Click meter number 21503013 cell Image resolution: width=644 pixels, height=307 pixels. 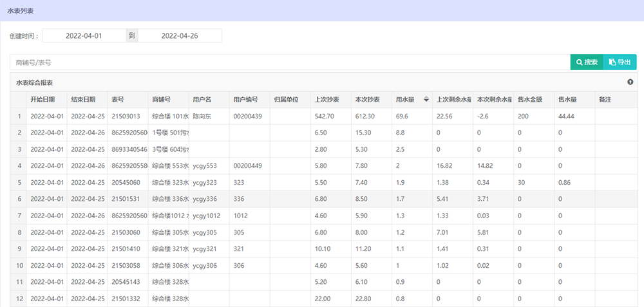pyautogui.click(x=126, y=116)
